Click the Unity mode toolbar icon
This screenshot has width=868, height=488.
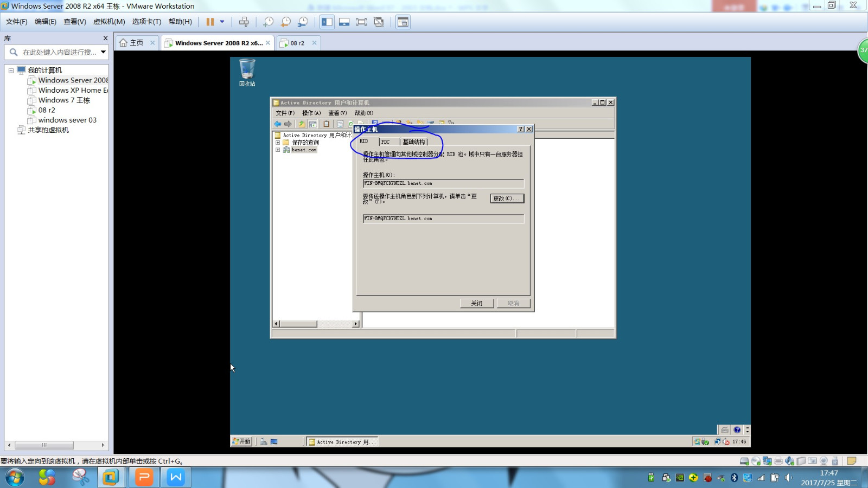[x=379, y=22]
